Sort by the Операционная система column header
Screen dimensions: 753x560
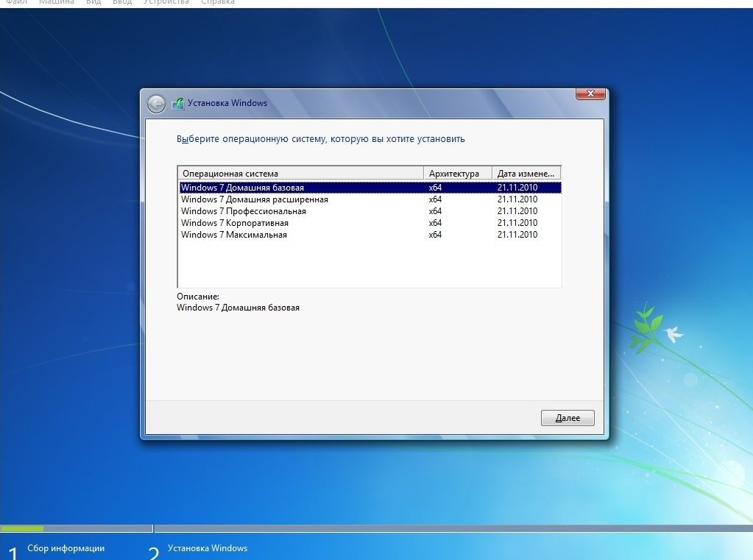pos(300,174)
